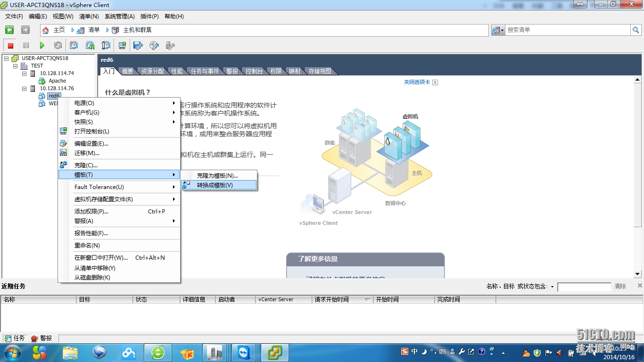Choose 克隆为模板(N)... in submenu

tap(219, 175)
